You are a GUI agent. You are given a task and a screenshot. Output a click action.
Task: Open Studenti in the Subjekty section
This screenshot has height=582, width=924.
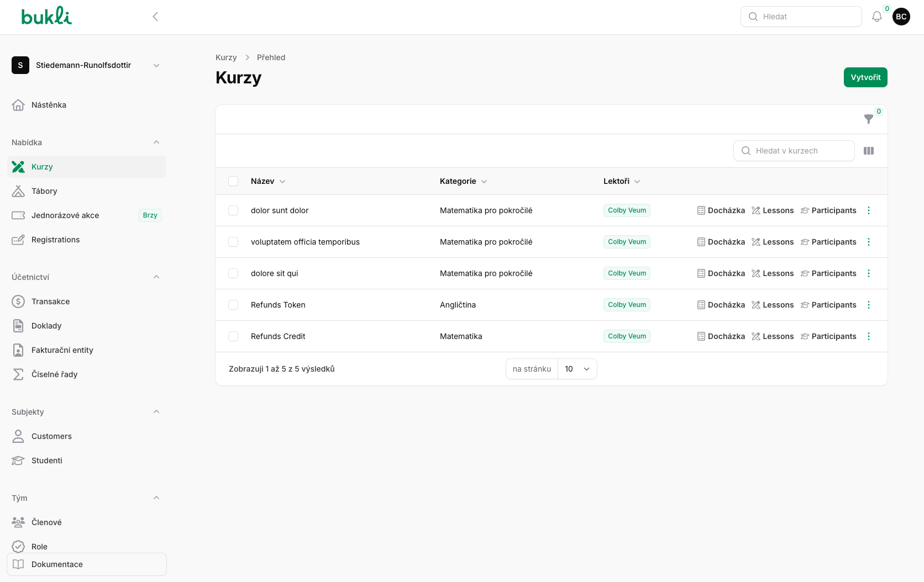(46, 461)
